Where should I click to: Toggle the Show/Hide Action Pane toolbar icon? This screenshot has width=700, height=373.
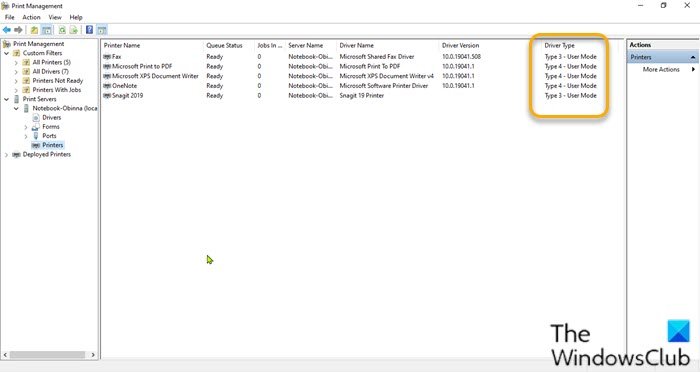point(102,30)
